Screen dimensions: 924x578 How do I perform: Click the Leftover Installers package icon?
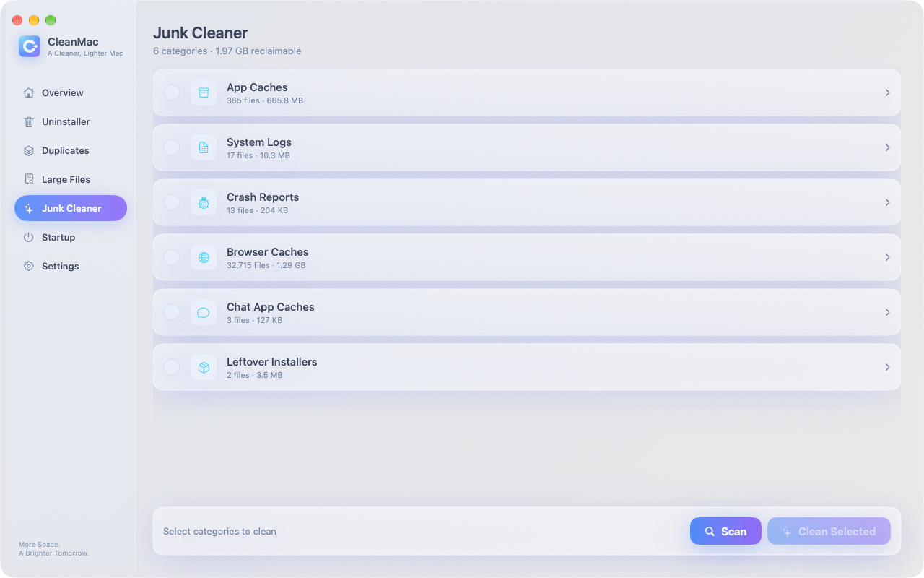pyautogui.click(x=204, y=367)
